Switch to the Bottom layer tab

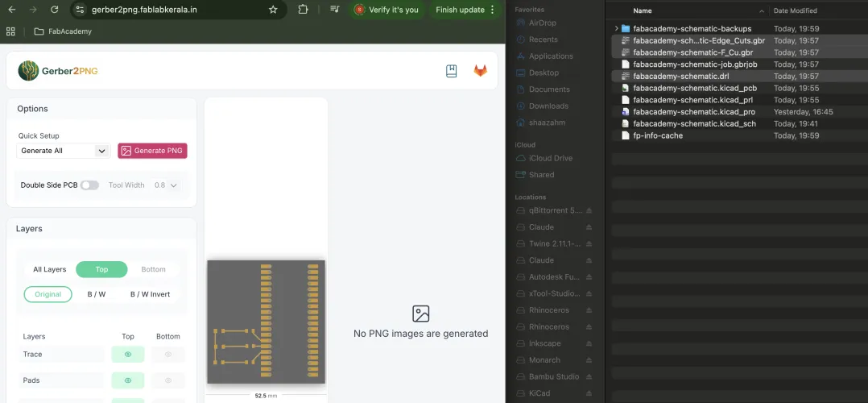153,269
